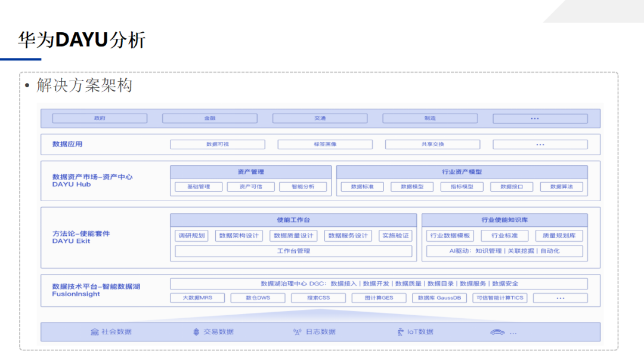Click the ellipsis box in the industry row
This screenshot has width=644, height=363.
coord(540,118)
